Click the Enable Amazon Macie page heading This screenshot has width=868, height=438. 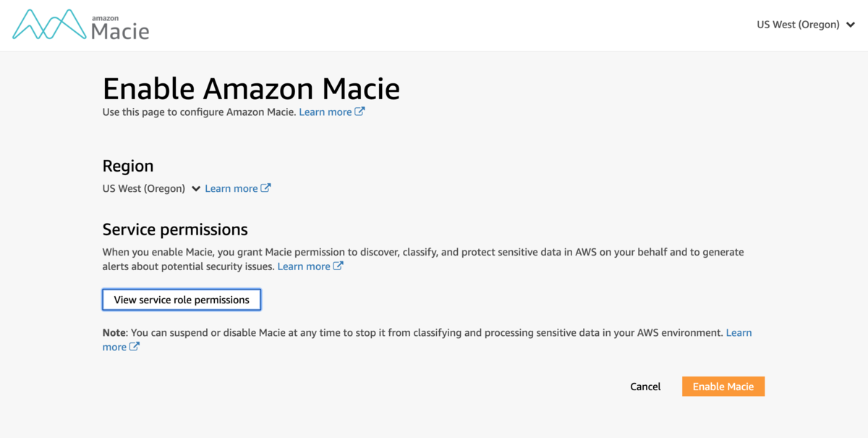251,89
